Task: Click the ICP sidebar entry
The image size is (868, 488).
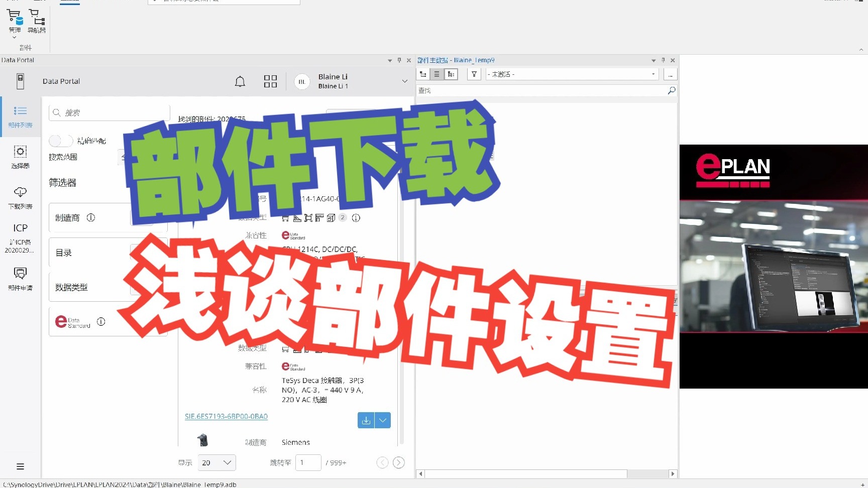Action: (x=20, y=237)
